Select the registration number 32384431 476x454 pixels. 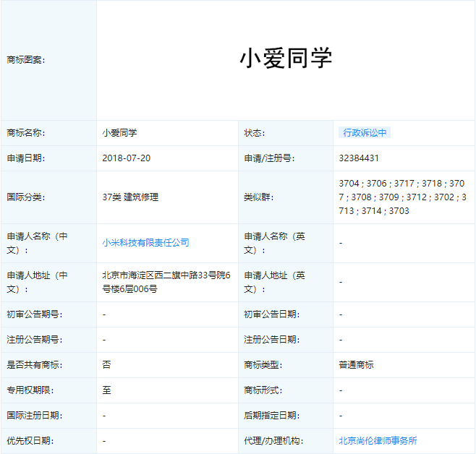[x=359, y=158]
